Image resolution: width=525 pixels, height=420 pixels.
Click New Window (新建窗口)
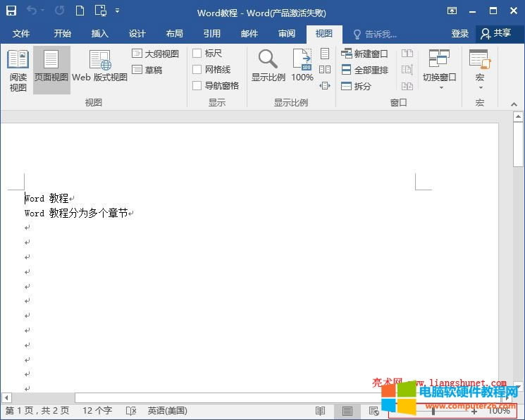(x=364, y=54)
